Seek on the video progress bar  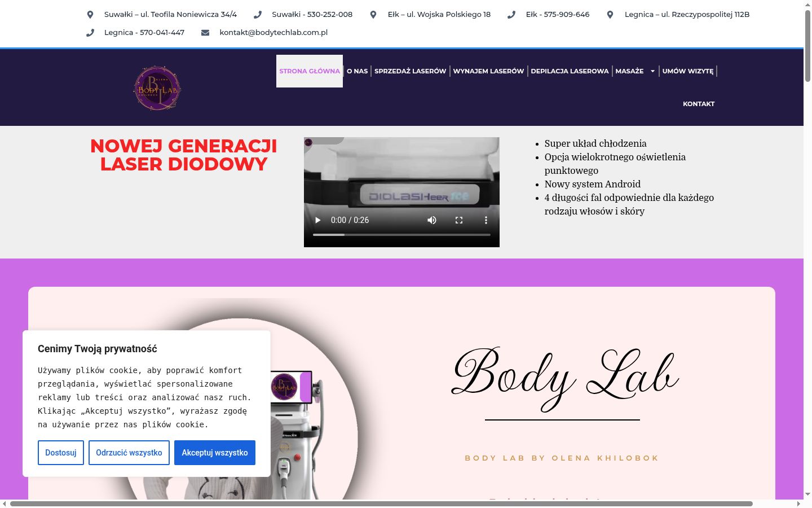(x=401, y=234)
